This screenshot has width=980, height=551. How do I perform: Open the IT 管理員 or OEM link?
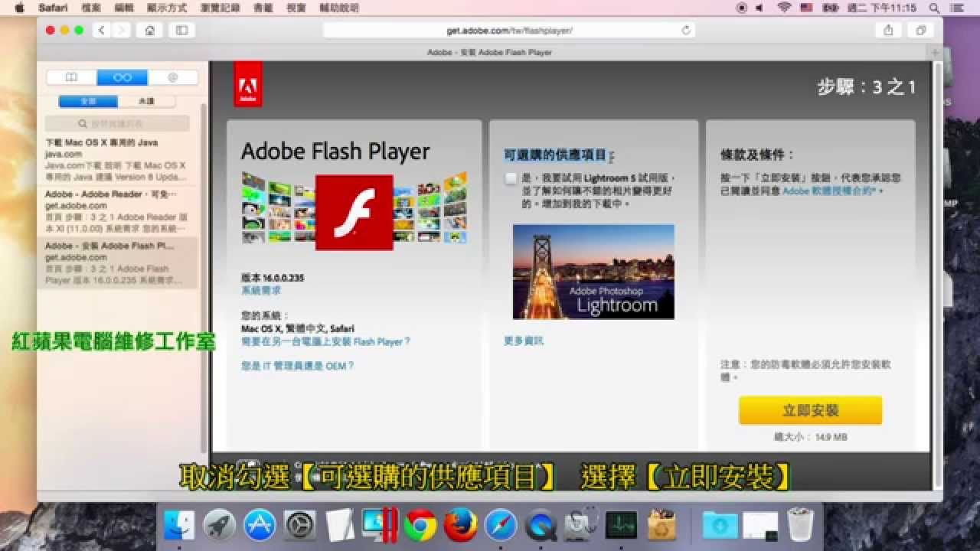tap(298, 366)
